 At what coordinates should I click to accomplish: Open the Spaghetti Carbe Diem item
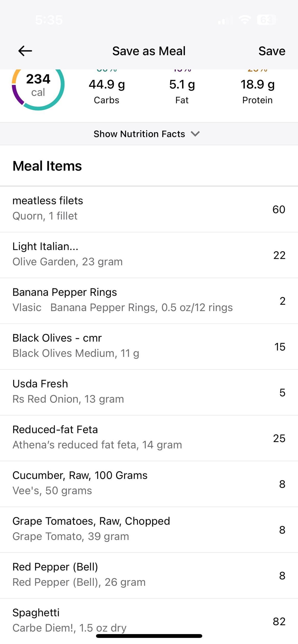click(x=149, y=621)
